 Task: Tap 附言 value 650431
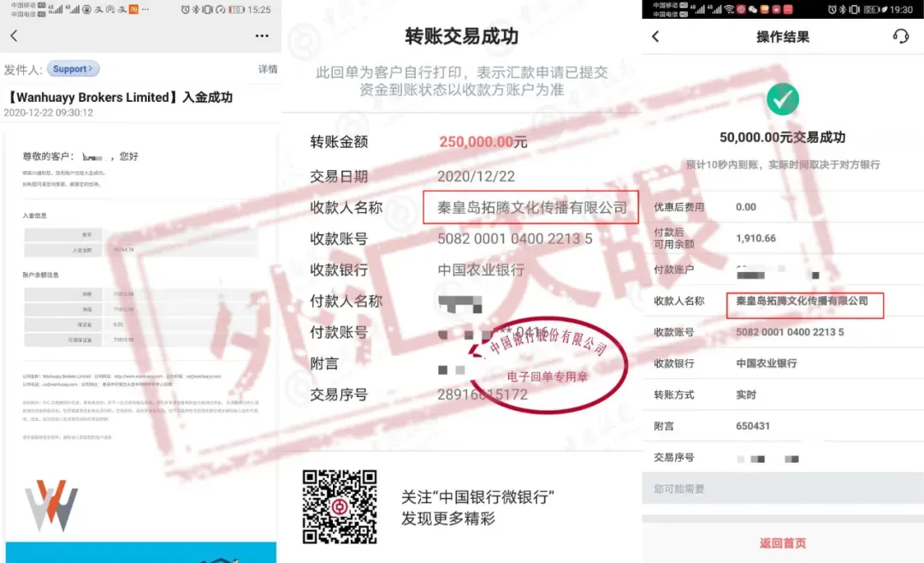point(753,426)
